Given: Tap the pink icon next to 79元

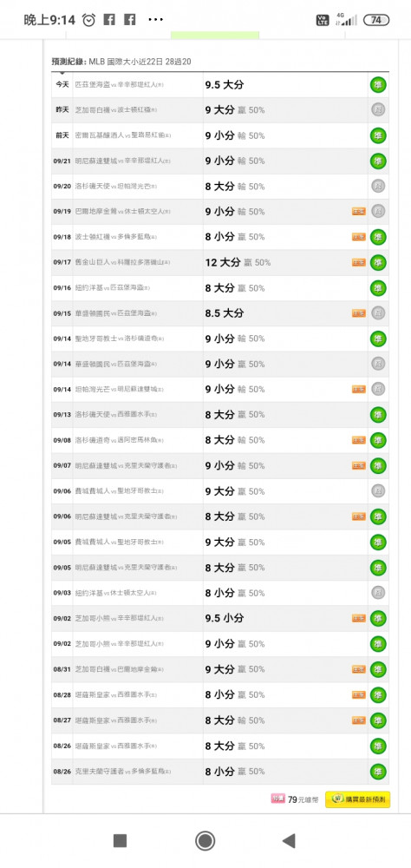Looking at the screenshot, I should click(x=277, y=799).
